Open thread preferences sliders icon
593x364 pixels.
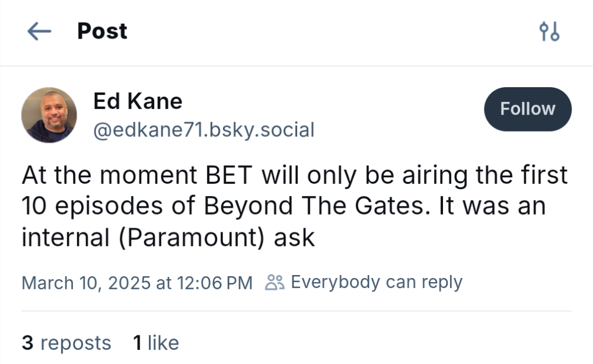point(549,31)
